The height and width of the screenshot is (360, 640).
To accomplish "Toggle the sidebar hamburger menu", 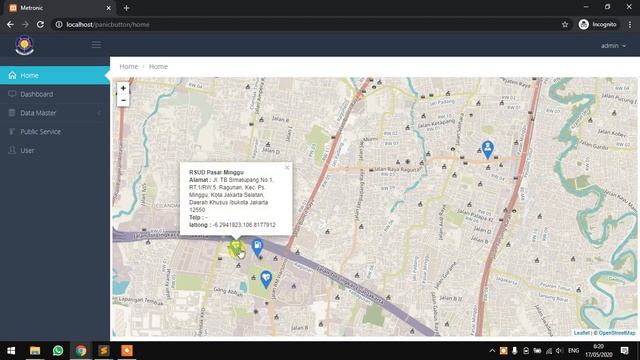I will click(x=96, y=44).
